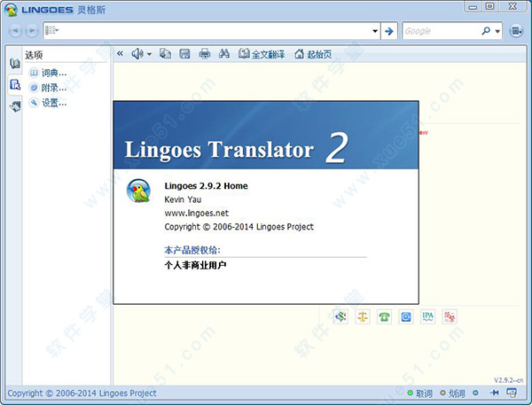Open 全文翻译 full text translation

pos(262,54)
